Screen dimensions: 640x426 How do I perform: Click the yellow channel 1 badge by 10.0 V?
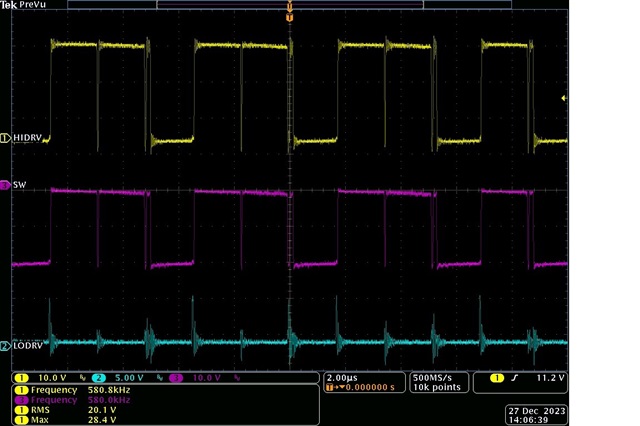click(21, 378)
